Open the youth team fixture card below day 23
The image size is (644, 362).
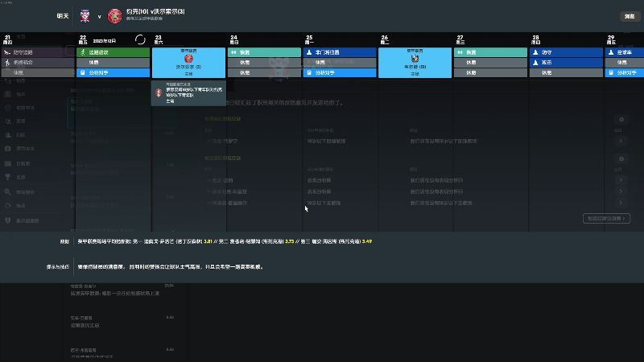coord(188,93)
